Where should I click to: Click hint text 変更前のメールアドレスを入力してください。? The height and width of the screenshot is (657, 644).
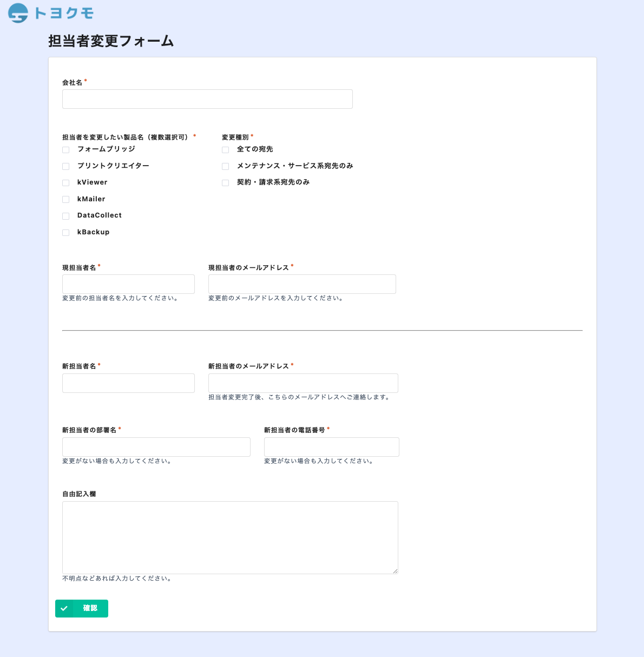275,298
